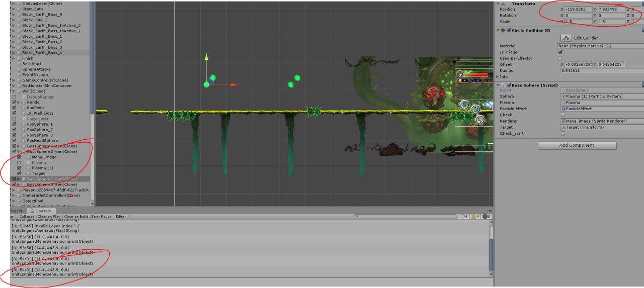Expand the Render hierarchy node
Image resolution: width=644 pixels, height=288 pixels.
click(18, 102)
